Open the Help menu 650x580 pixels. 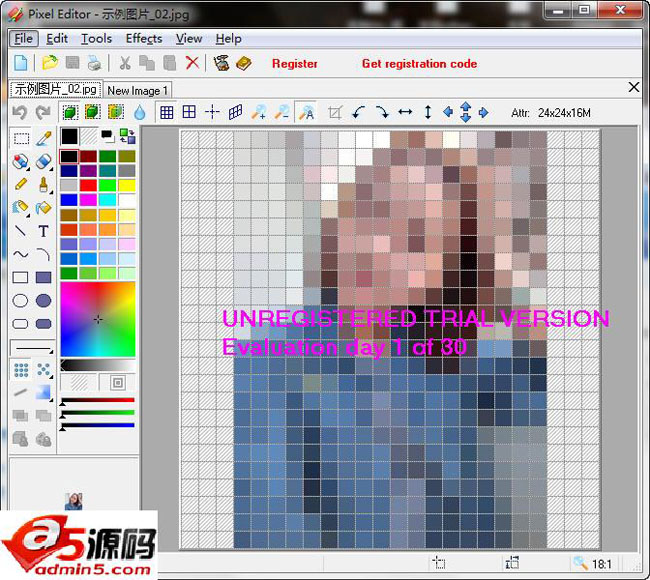(x=228, y=39)
